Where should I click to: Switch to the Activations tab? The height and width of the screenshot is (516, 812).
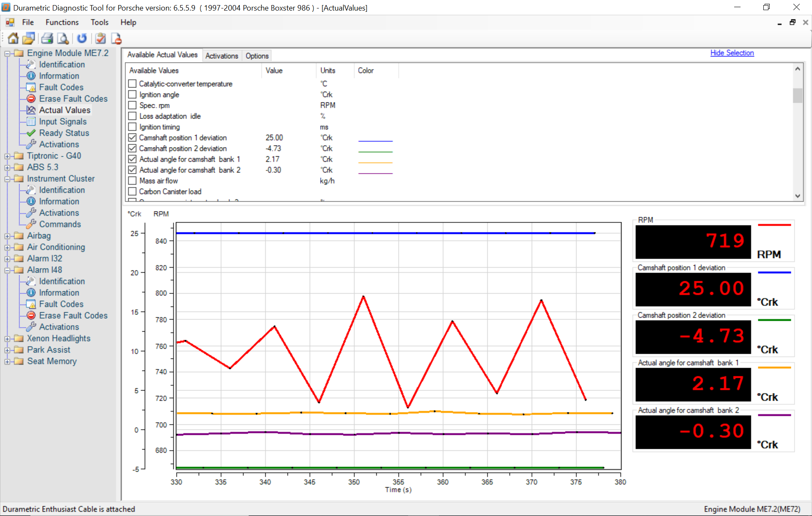coord(222,56)
